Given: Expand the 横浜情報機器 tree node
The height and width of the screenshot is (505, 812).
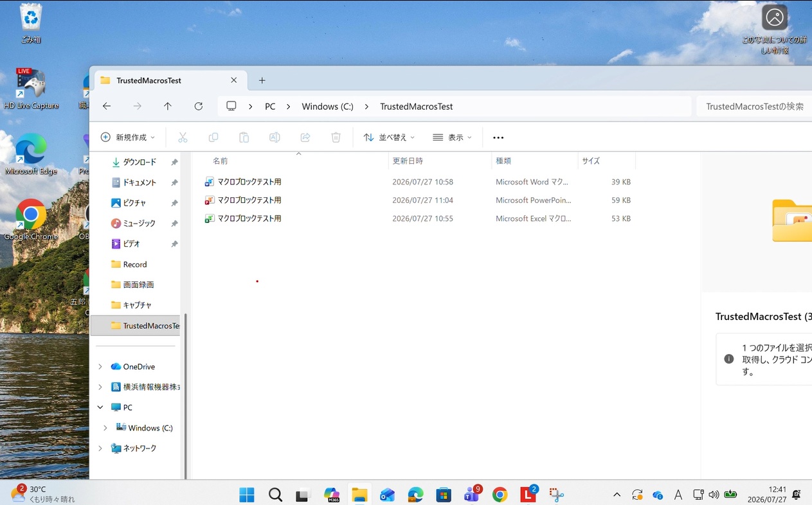Looking at the screenshot, I should [100, 387].
